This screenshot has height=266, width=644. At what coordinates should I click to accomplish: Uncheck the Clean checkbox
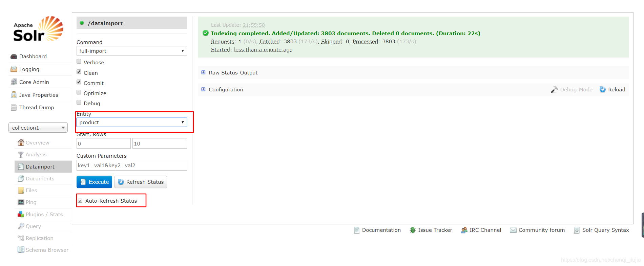pos(79,72)
